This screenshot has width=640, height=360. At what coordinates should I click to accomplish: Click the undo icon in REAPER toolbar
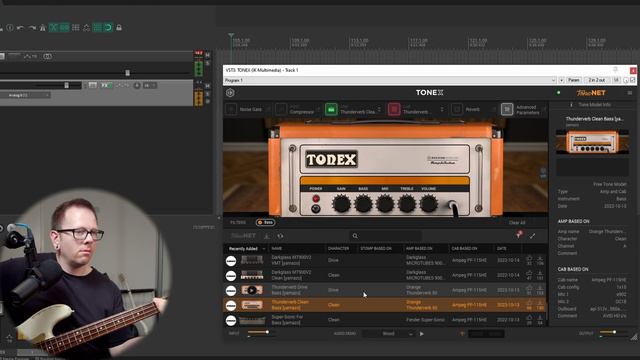click(20, 28)
